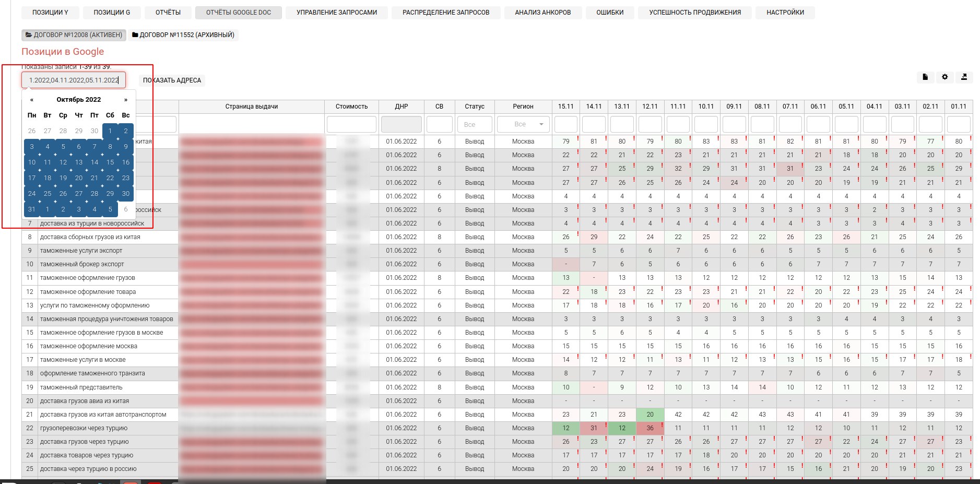The height and width of the screenshot is (484, 980).
Task: Click the Стоимость column filter field
Action: [x=351, y=124]
